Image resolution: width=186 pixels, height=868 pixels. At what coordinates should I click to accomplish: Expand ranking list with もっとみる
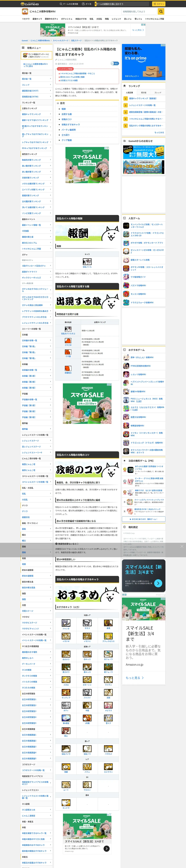coord(159,132)
